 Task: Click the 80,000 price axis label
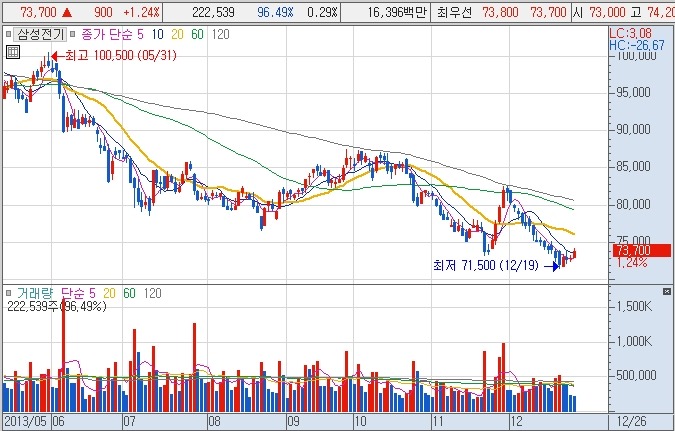pos(633,204)
